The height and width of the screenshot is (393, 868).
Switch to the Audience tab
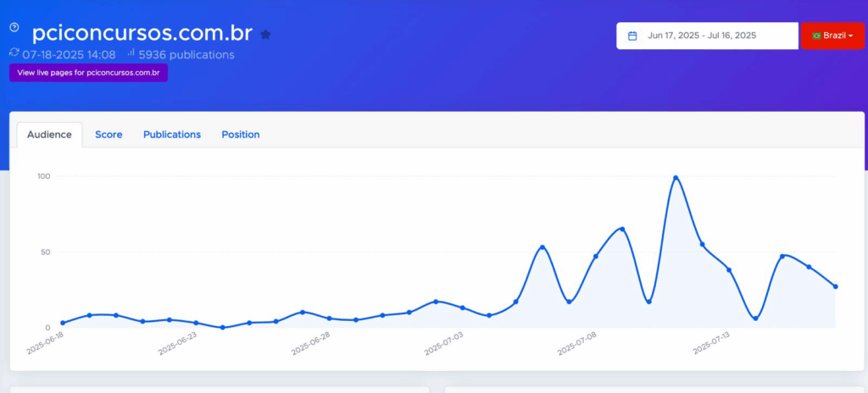[x=49, y=135]
